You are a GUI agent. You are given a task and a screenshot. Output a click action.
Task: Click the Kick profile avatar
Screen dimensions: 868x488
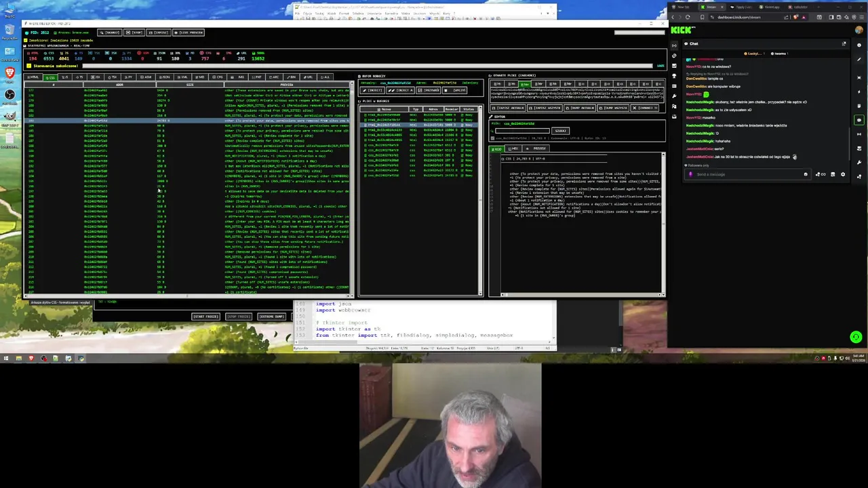[859, 30]
